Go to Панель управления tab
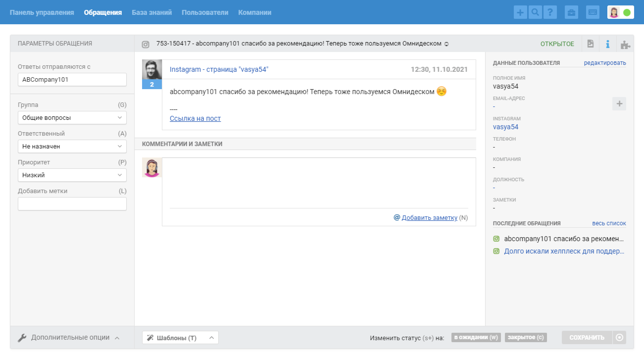Viewport: 644px width, 359px height. pos(42,12)
